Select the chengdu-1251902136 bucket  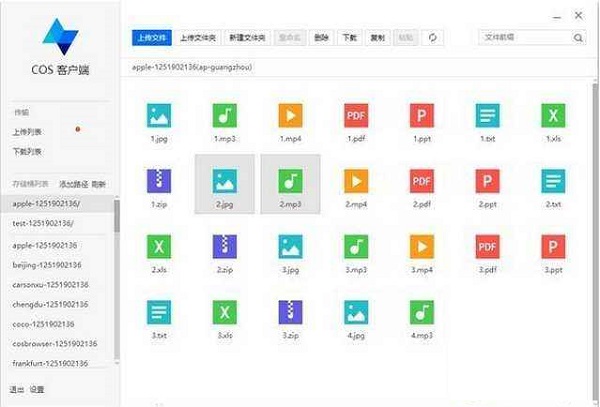(x=48, y=304)
